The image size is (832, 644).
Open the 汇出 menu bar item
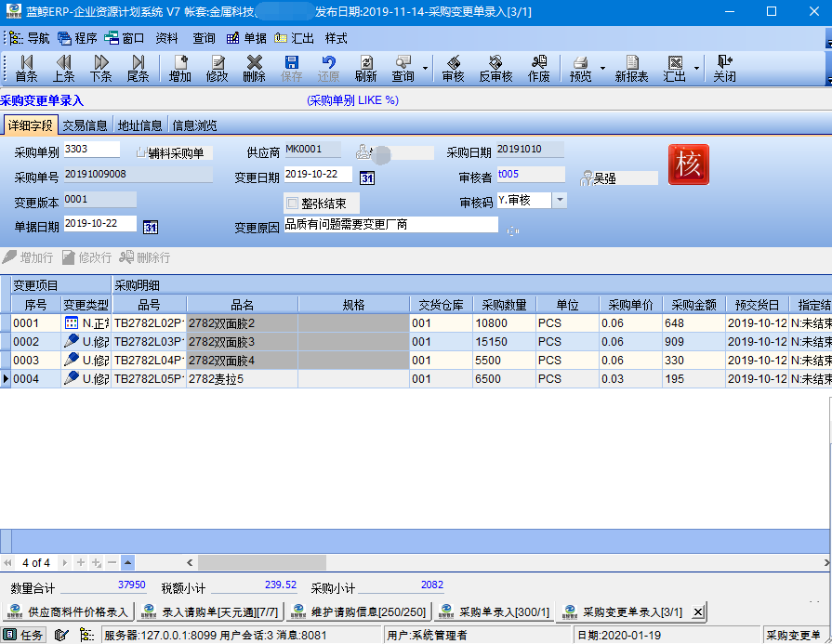click(295, 38)
